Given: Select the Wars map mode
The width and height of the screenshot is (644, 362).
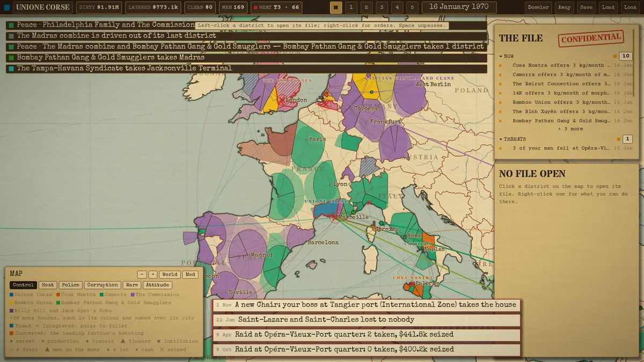Looking at the screenshot, I should pos(132,285).
